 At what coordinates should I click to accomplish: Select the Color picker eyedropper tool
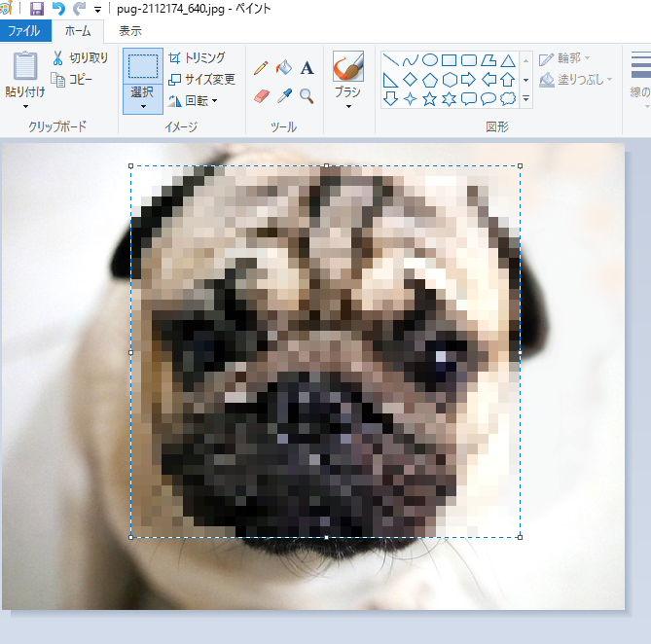coord(284,96)
